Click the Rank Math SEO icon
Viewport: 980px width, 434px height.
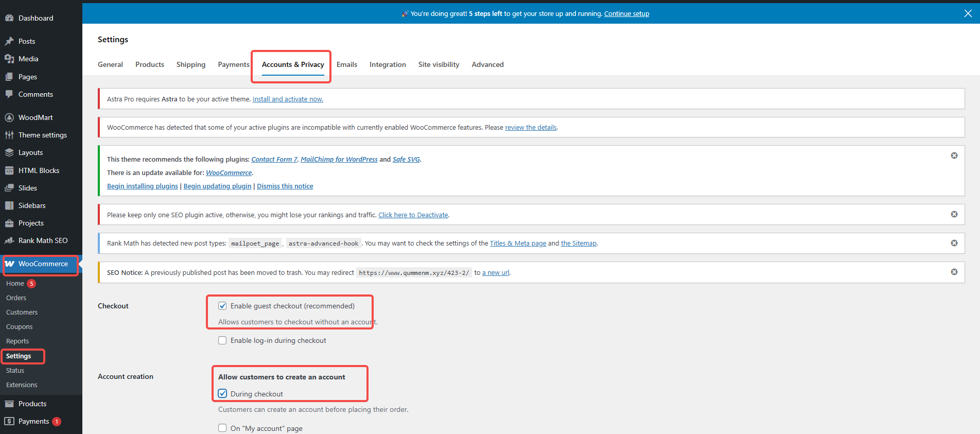point(9,240)
